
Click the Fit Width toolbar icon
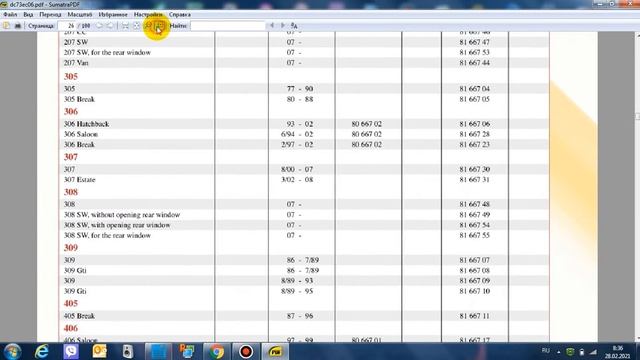(126, 26)
